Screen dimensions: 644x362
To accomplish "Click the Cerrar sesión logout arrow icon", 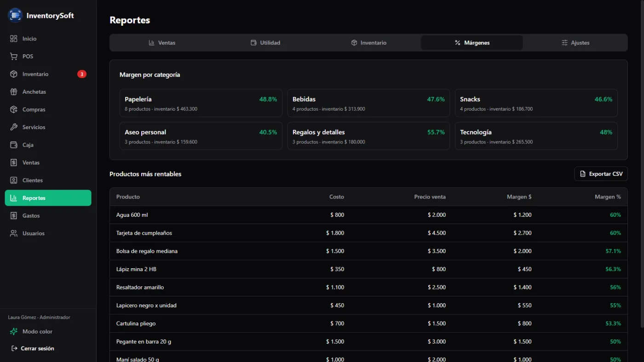I will 14,348.
